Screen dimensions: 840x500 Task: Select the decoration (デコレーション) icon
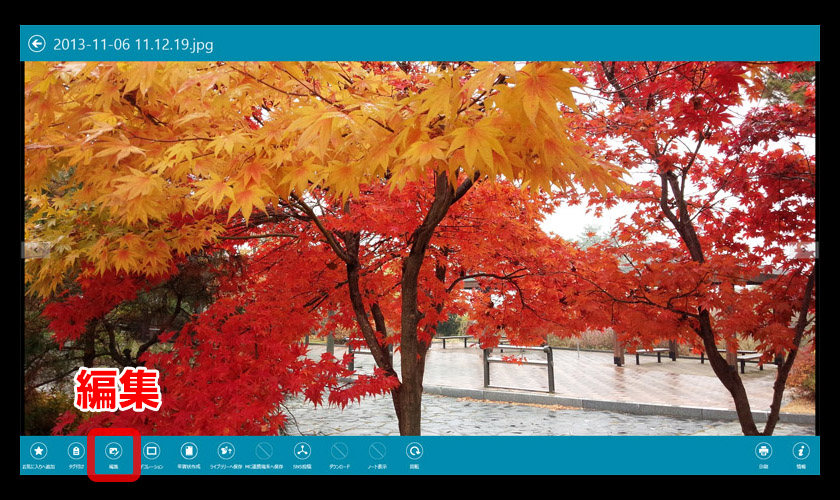coord(151,452)
